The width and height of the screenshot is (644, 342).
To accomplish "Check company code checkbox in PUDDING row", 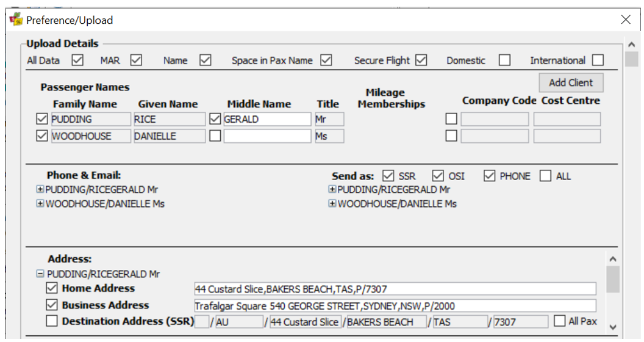I will (x=451, y=119).
